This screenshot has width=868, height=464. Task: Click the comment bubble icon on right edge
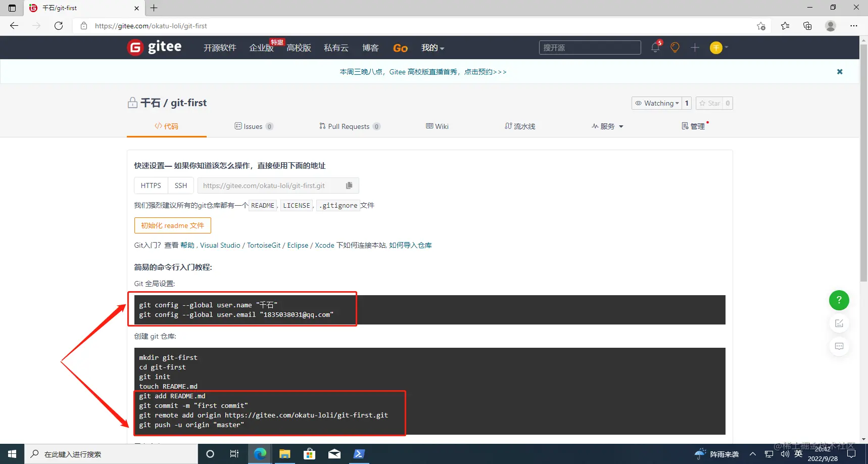click(x=839, y=346)
